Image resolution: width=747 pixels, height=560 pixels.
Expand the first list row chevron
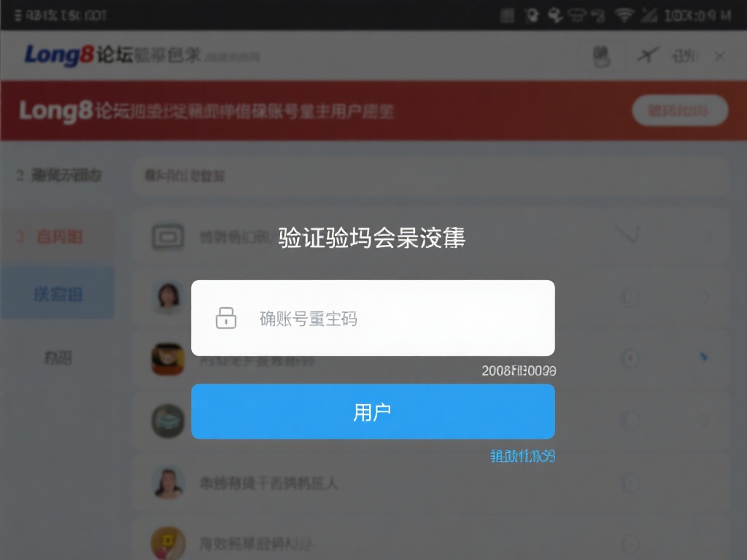(627, 234)
